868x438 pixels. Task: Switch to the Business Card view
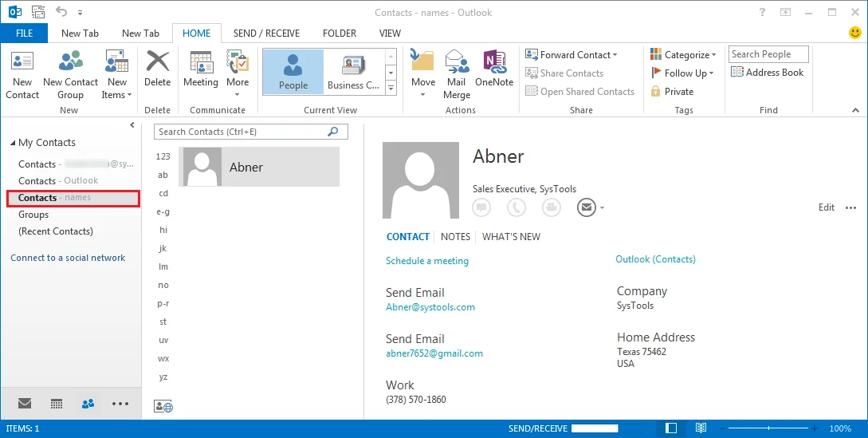pos(353,72)
